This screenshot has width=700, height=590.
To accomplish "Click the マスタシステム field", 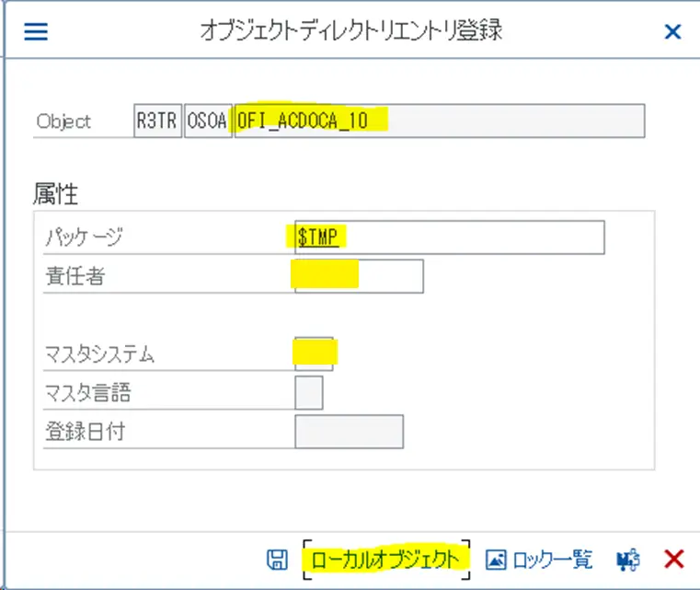I will (x=314, y=353).
